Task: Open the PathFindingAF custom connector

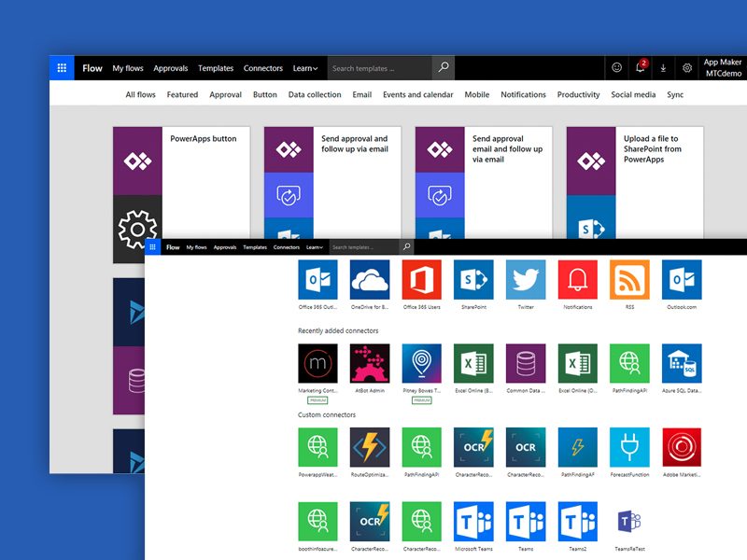Action: pos(577,447)
